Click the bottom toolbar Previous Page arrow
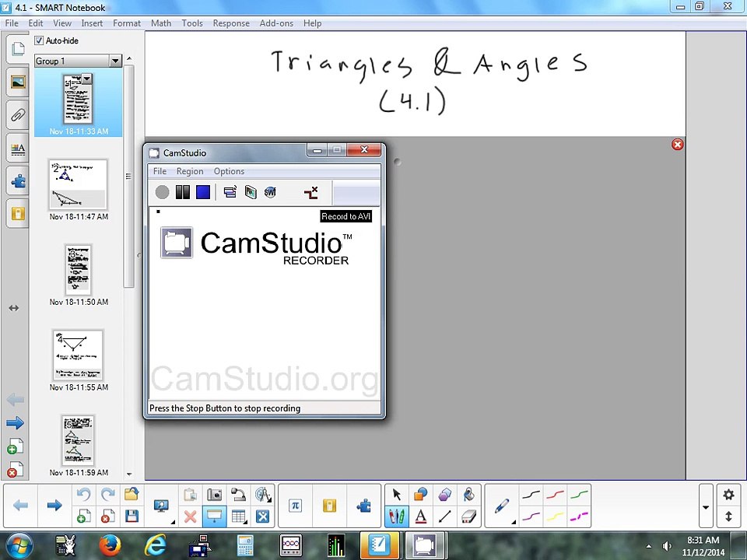Image resolution: width=747 pixels, height=560 pixels. coord(20,506)
